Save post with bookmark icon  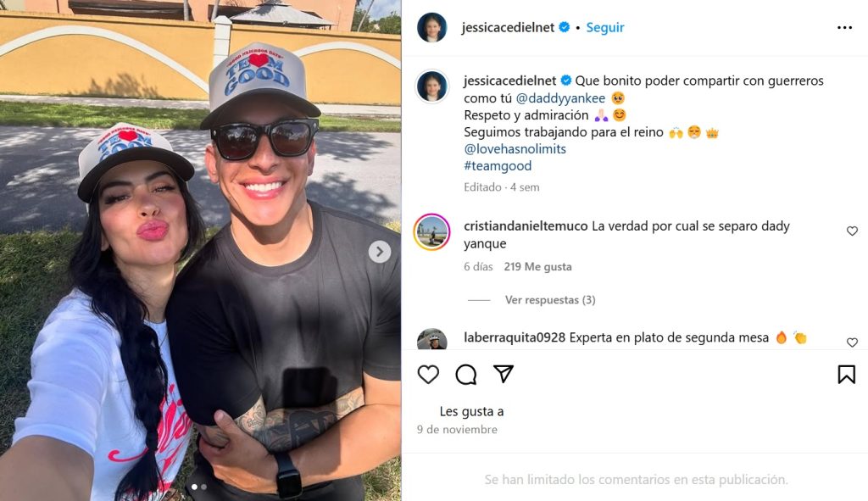pos(847,375)
